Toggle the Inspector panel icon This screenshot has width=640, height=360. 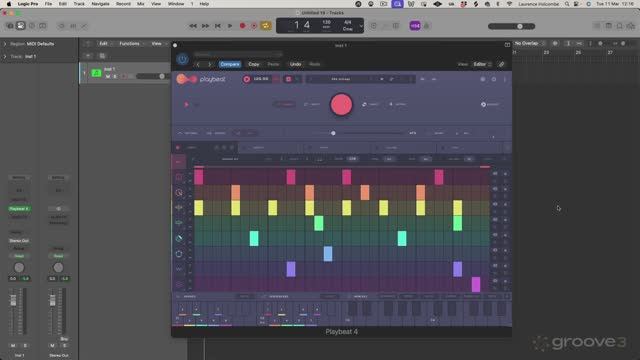point(21,26)
